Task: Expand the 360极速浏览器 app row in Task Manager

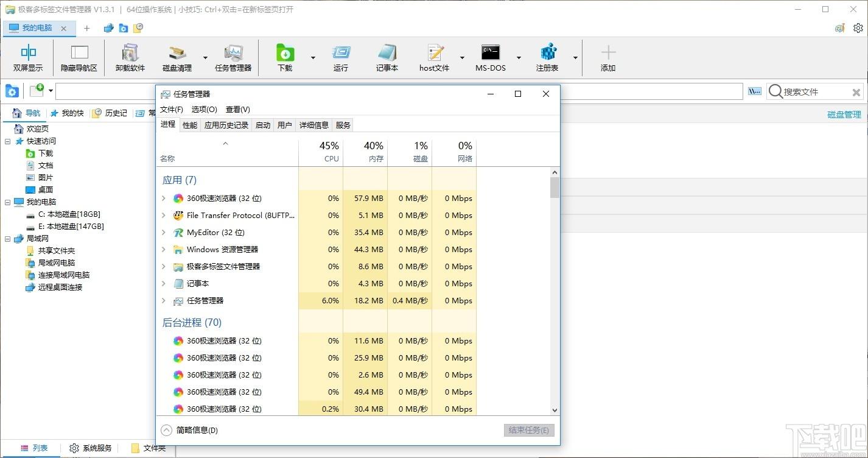Action: click(x=163, y=198)
